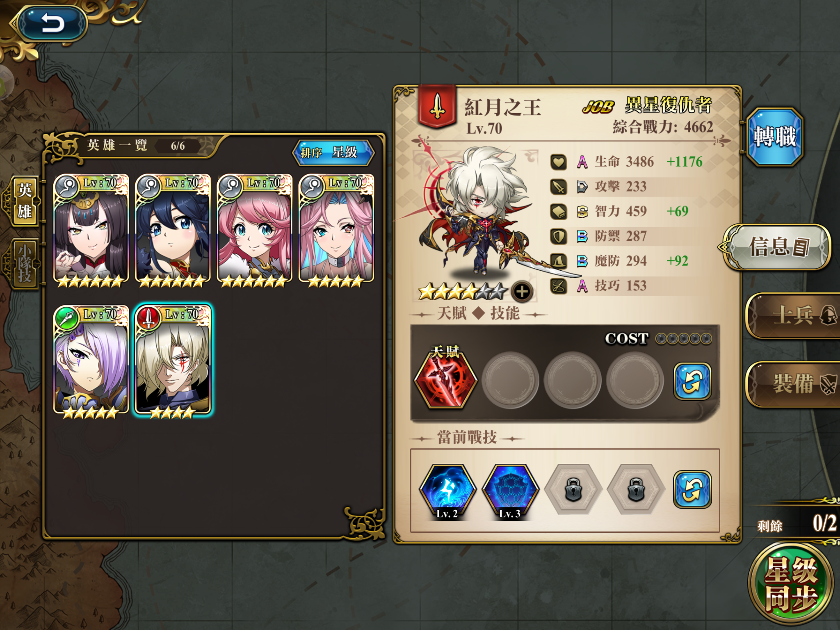840x630 pixels.
Task: Tap the back arrow button
Action: tap(52, 23)
